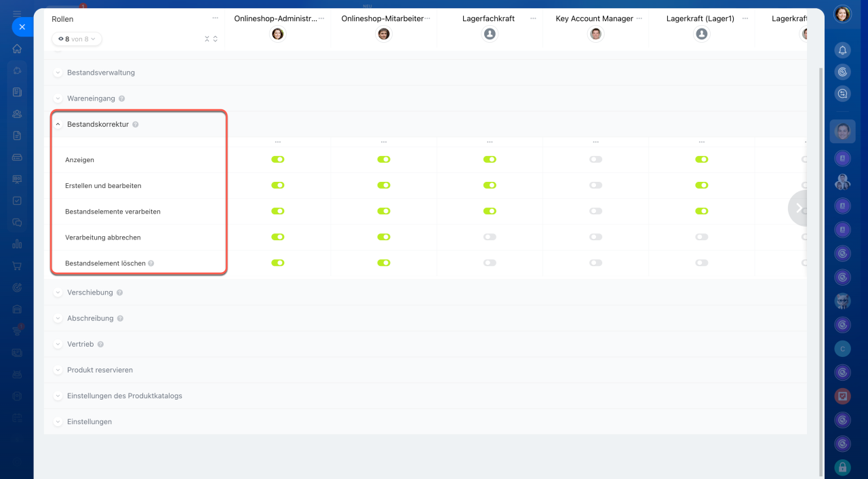Click the Lagerfachkraft role name
868x479 pixels.
point(488,19)
